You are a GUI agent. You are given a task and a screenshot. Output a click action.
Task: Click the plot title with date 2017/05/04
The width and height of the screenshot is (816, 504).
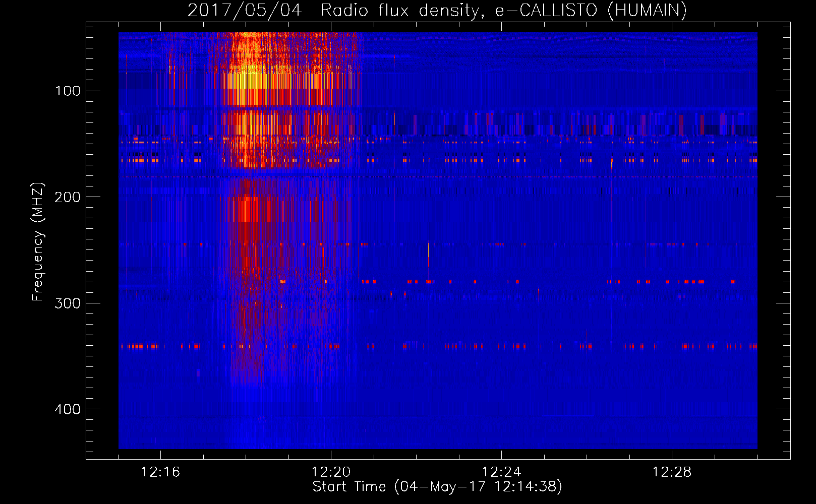click(x=437, y=11)
